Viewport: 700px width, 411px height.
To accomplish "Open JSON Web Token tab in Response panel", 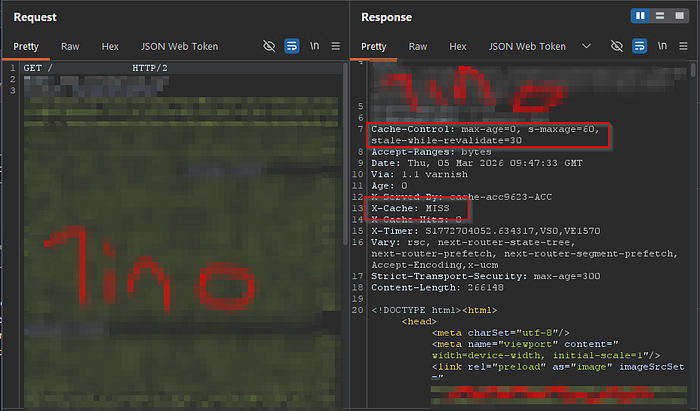I will [527, 46].
